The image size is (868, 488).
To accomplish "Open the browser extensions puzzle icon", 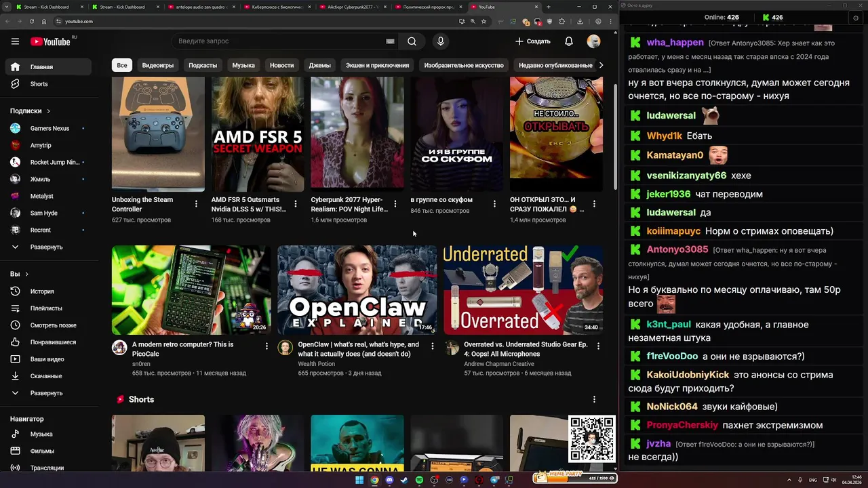I will (561, 21).
